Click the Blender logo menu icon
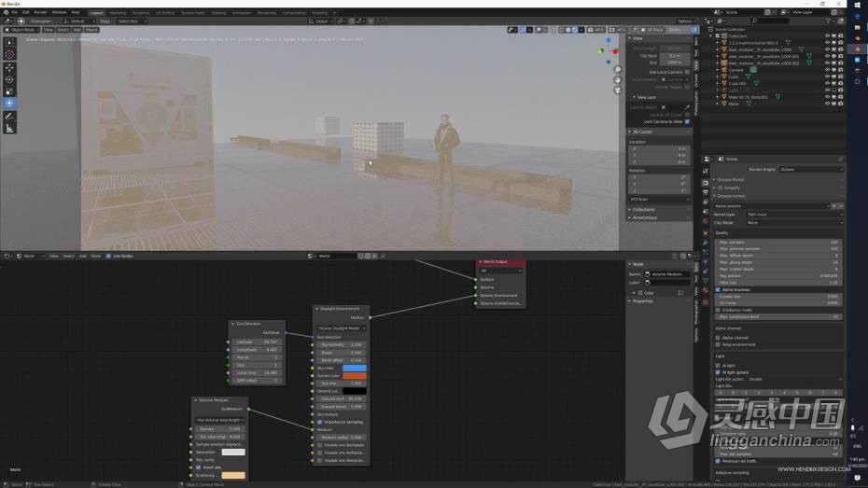Screen dimensions: 868x488 6,12
